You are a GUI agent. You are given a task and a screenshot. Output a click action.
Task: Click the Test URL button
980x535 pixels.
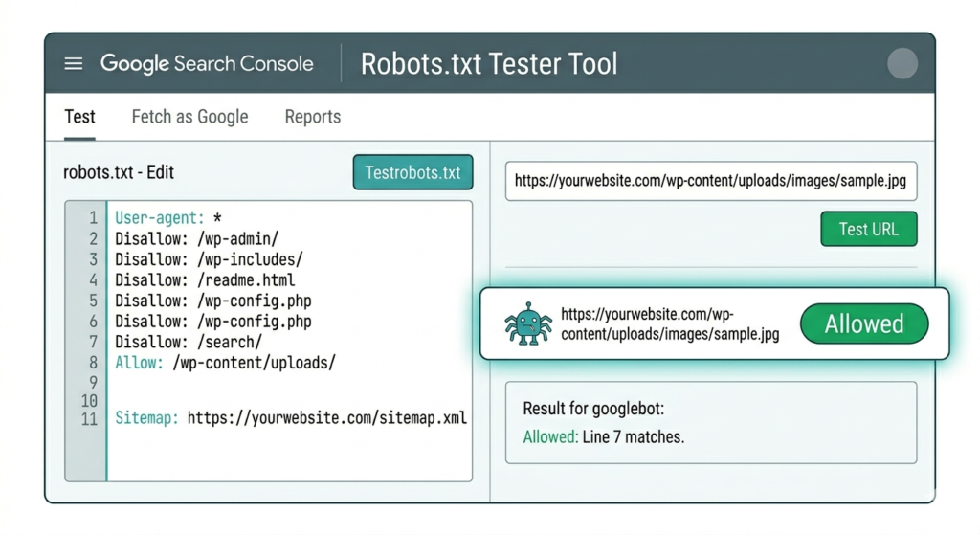(869, 229)
